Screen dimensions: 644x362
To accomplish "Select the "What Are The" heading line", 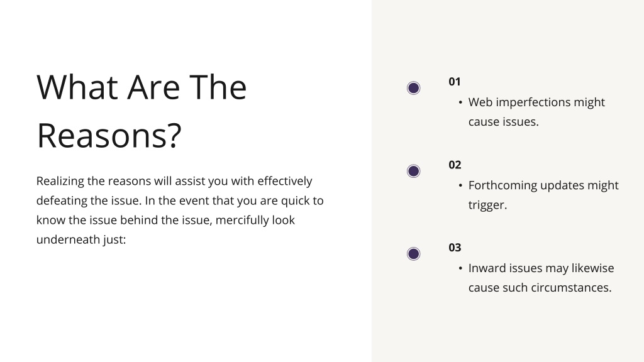I will click(x=142, y=87).
